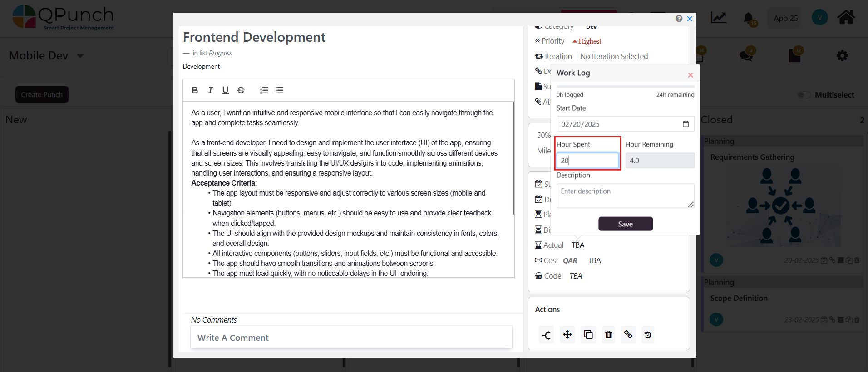The height and width of the screenshot is (372, 868).
Task: Click the delete trash action icon
Action: coord(608,335)
